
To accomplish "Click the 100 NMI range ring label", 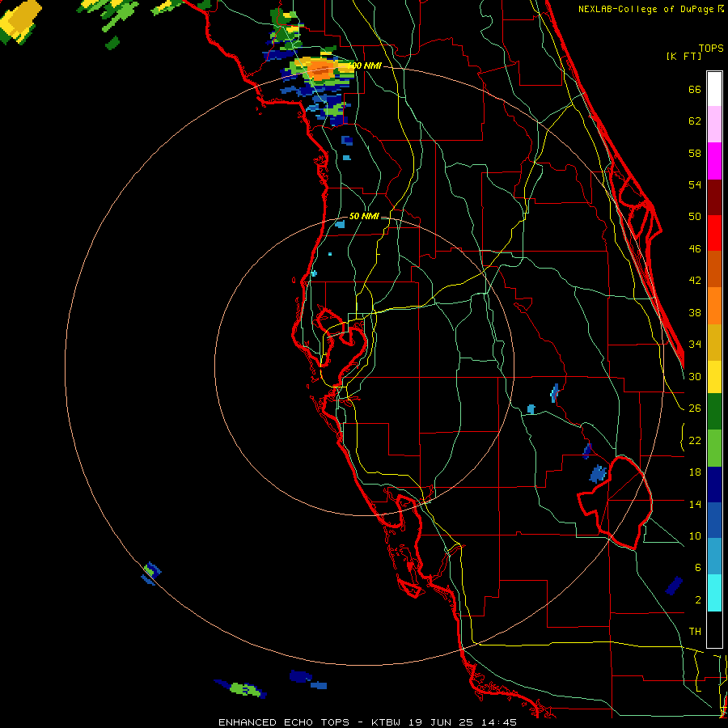I will (x=366, y=66).
